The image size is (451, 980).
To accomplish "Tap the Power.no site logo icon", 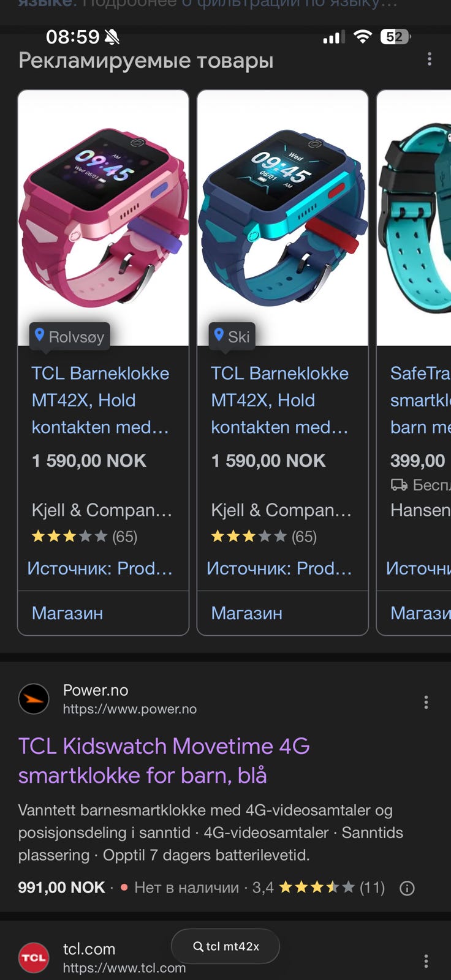I will pyautogui.click(x=34, y=699).
